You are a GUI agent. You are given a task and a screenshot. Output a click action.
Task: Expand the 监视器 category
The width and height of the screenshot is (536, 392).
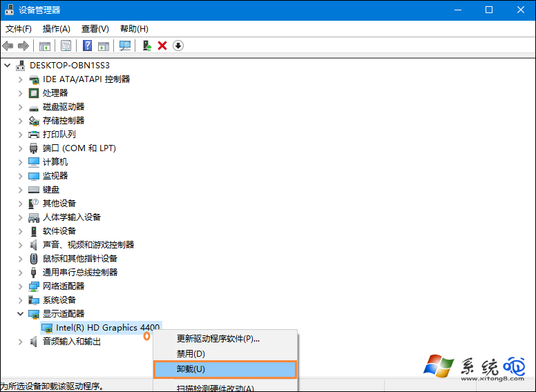pyautogui.click(x=21, y=176)
